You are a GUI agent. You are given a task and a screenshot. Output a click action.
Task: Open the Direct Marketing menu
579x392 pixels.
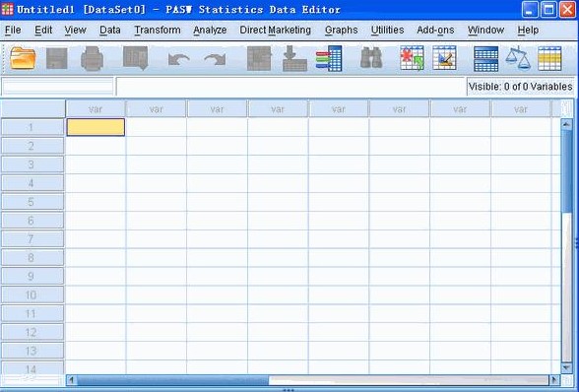pos(275,30)
